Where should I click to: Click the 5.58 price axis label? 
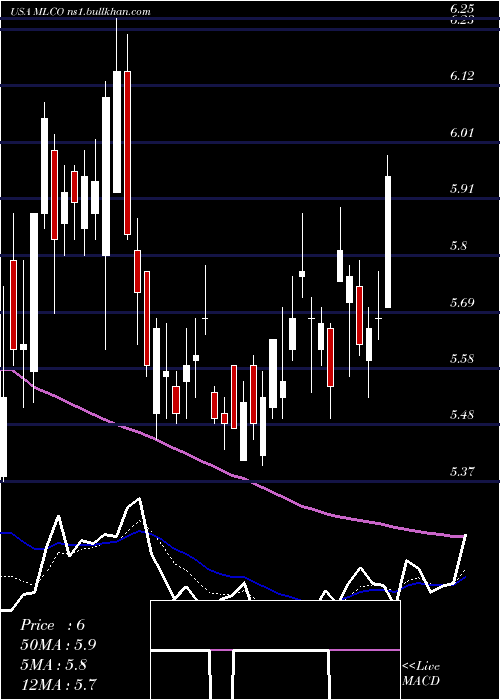(x=462, y=359)
